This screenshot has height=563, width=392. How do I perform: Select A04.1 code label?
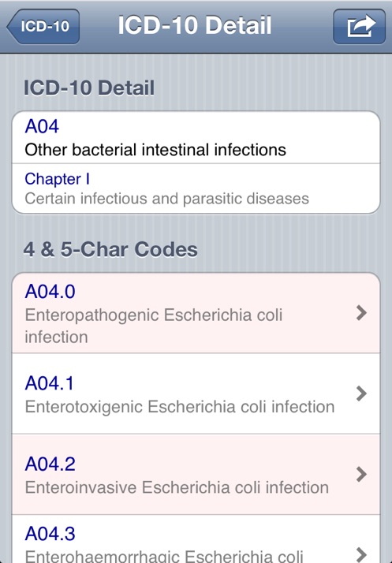pyautogui.click(x=49, y=382)
